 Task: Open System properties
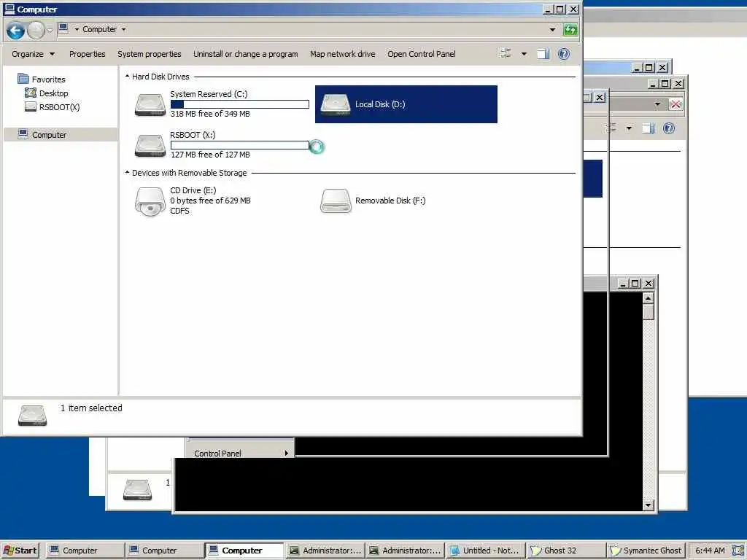(149, 54)
